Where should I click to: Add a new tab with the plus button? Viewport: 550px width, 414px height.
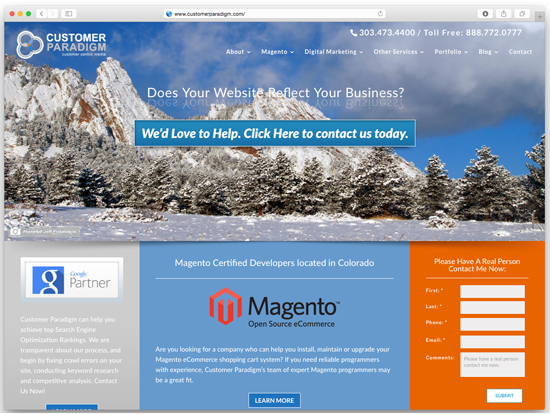point(540,16)
